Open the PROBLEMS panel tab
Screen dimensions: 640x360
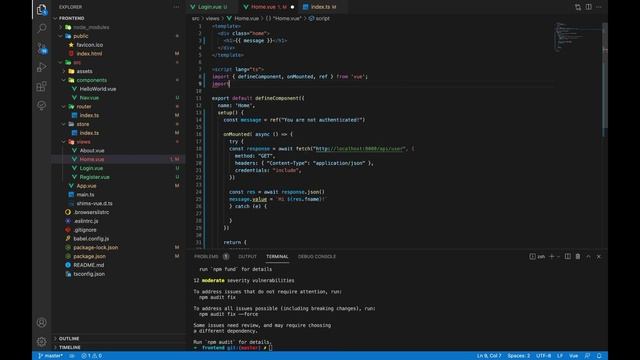click(x=211, y=256)
